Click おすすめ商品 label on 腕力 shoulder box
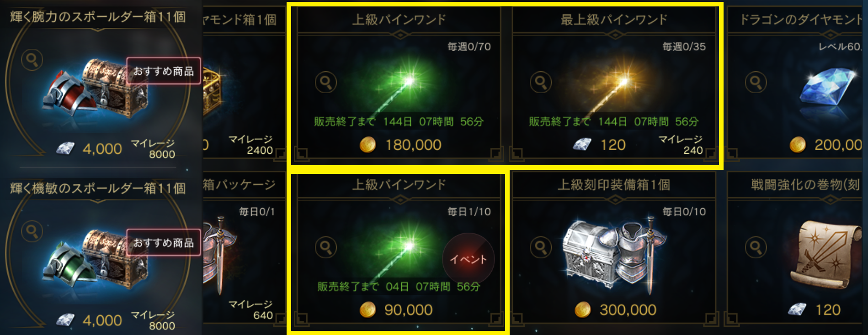 [x=164, y=71]
